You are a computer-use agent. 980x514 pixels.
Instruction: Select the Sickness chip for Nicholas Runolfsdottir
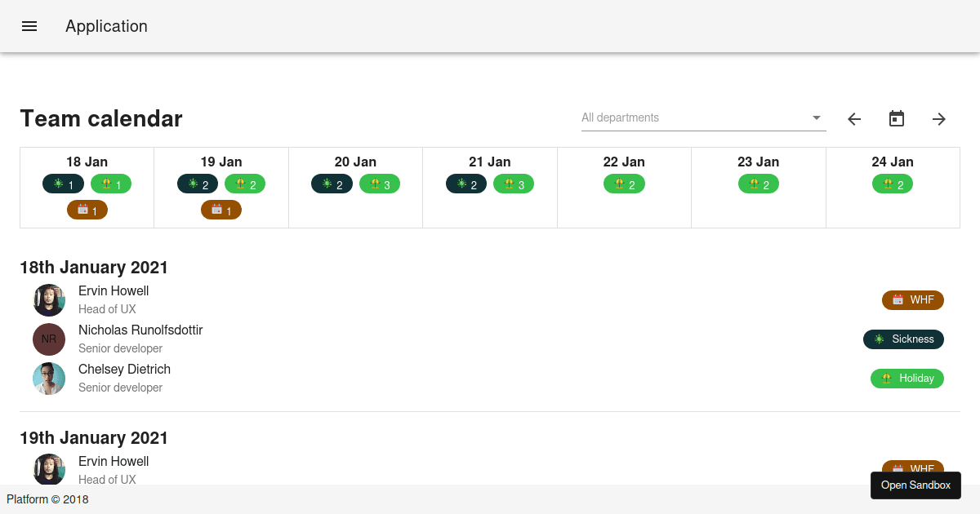(903, 339)
